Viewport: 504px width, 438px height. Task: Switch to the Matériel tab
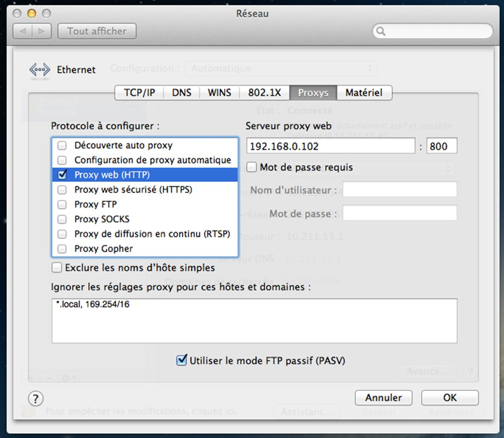point(364,93)
